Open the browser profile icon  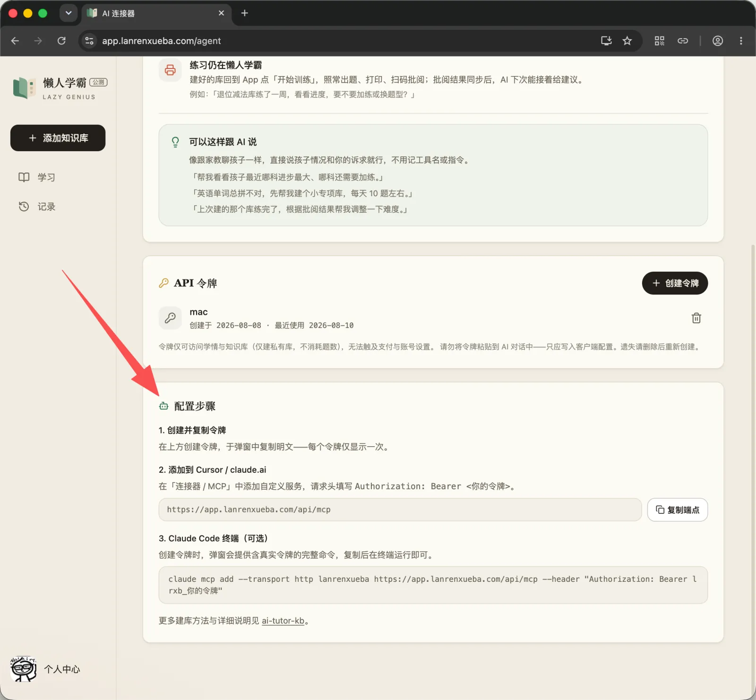(718, 41)
